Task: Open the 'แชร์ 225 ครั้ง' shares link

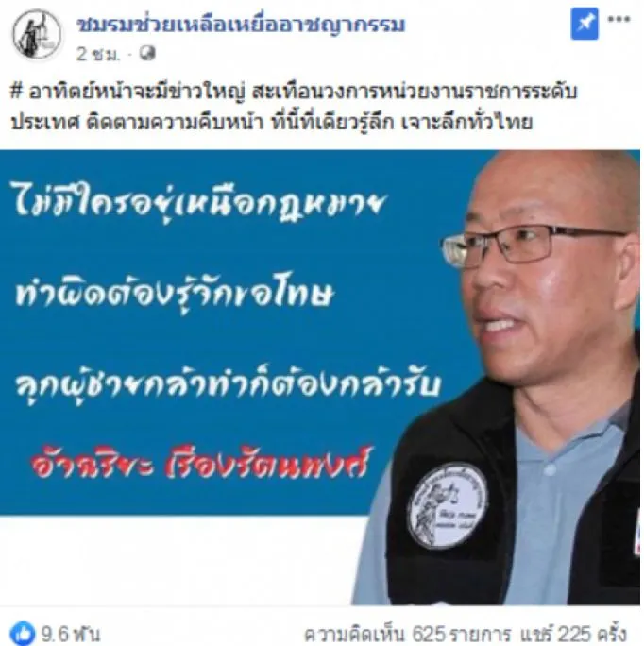Action: (x=573, y=635)
